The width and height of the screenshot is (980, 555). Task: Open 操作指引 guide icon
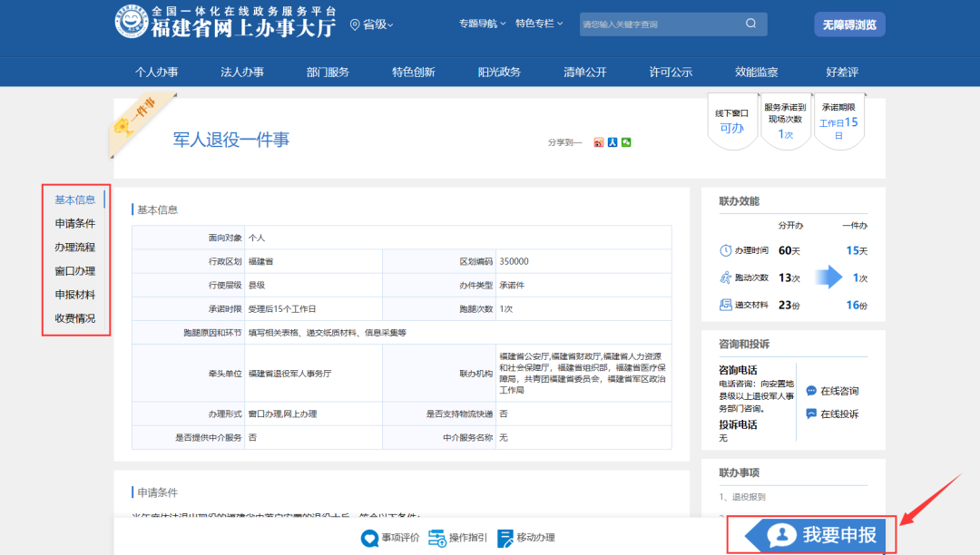(x=436, y=538)
